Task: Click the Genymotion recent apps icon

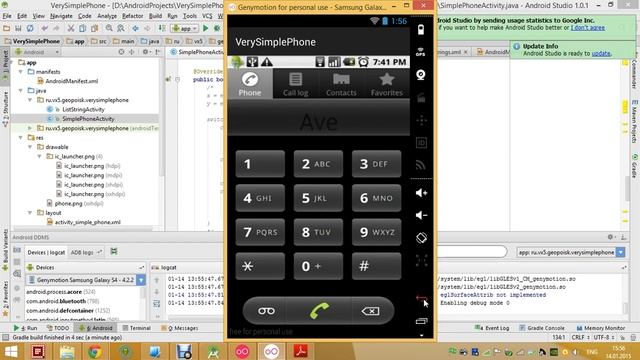Action: click(x=421, y=321)
